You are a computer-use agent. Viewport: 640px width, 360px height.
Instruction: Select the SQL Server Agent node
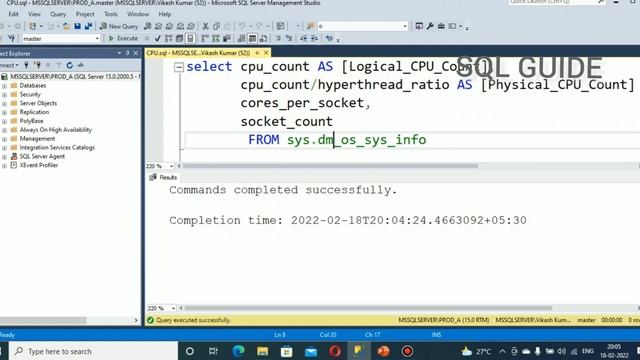[42, 156]
